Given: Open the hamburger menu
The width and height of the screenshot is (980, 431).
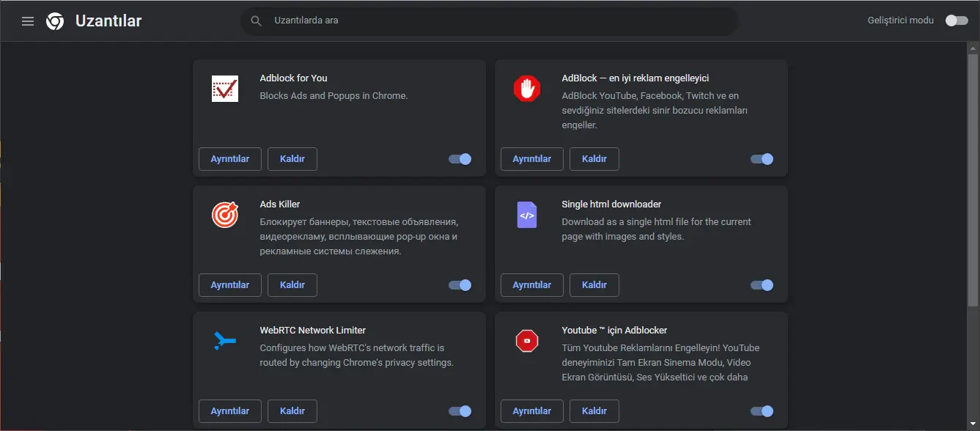Looking at the screenshot, I should tap(27, 21).
